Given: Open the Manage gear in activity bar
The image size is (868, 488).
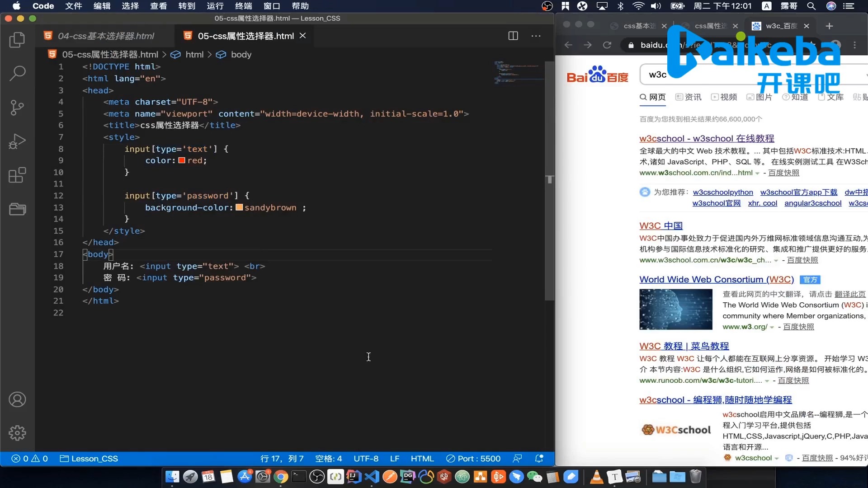Looking at the screenshot, I should 17,433.
